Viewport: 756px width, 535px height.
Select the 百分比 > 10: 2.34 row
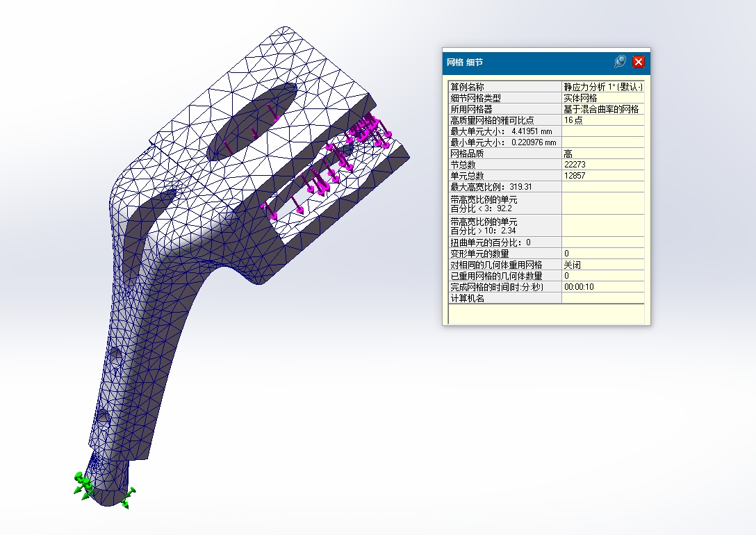[504, 226]
